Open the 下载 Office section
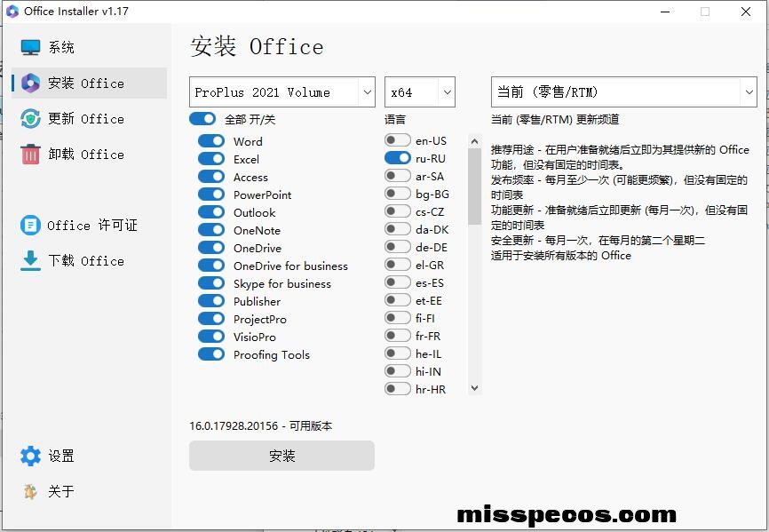769x532 pixels. 90,261
